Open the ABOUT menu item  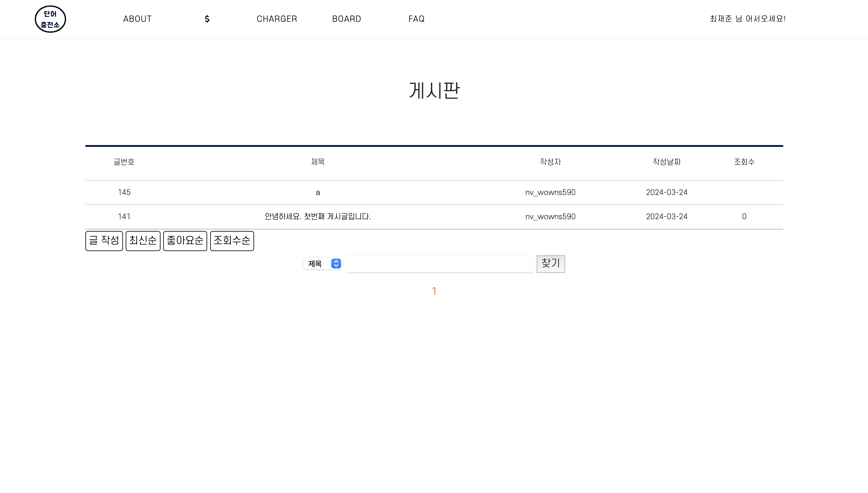pyautogui.click(x=137, y=19)
